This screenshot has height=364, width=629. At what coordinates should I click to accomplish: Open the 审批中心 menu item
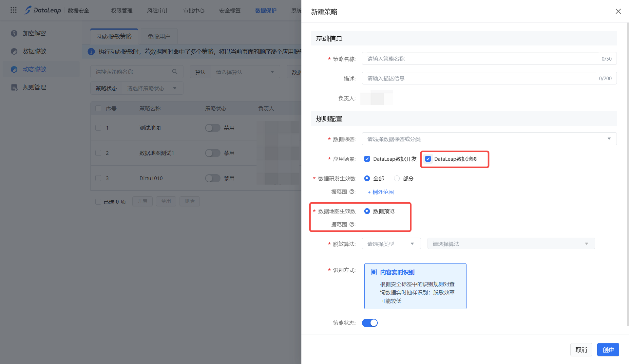click(x=194, y=10)
